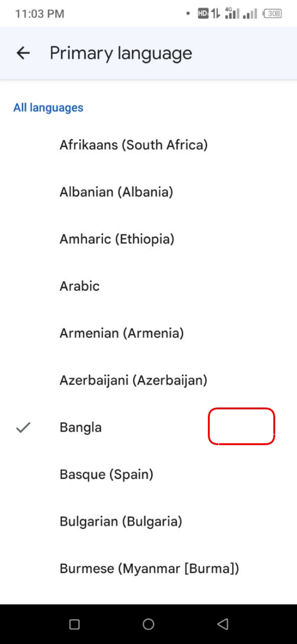Select Arabic as primary language
The image size is (297, 644).
pyautogui.click(x=79, y=286)
